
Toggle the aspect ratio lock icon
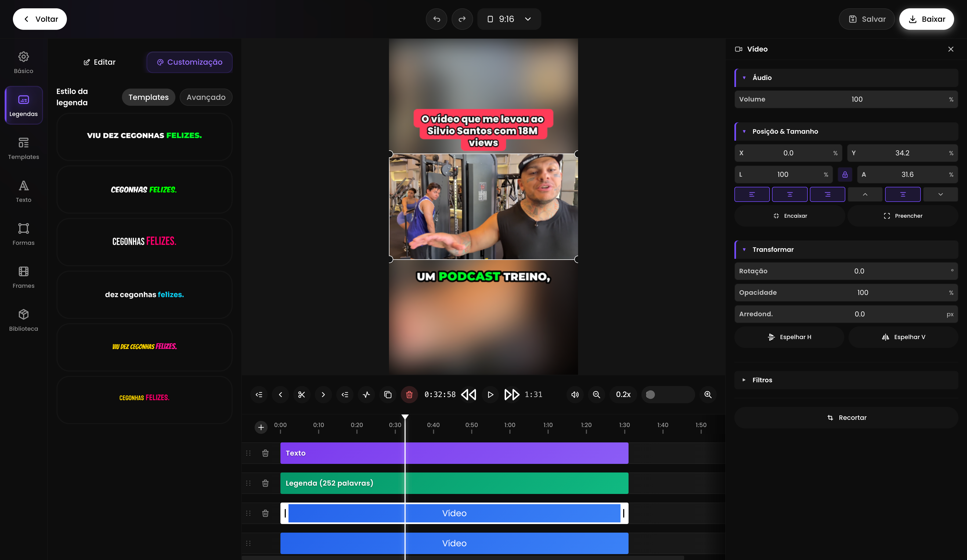845,174
